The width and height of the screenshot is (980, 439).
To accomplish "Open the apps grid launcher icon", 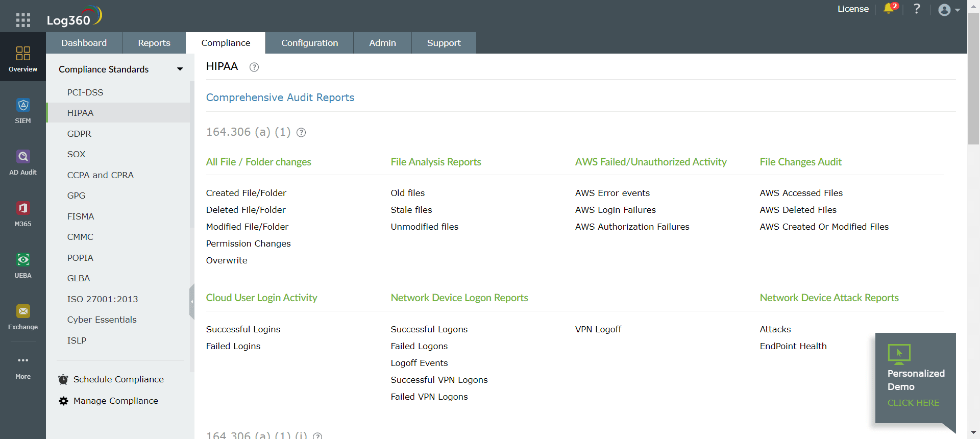I will tap(23, 20).
